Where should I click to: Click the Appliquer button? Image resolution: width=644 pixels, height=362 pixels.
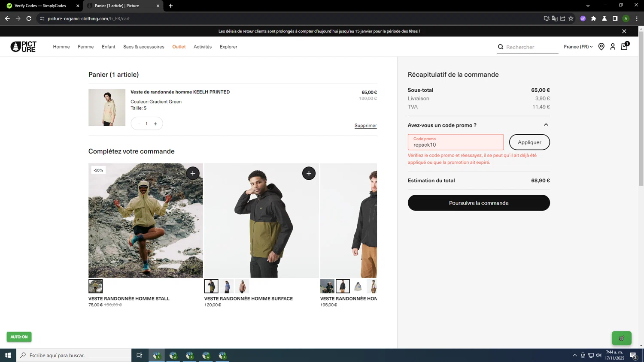pyautogui.click(x=529, y=142)
